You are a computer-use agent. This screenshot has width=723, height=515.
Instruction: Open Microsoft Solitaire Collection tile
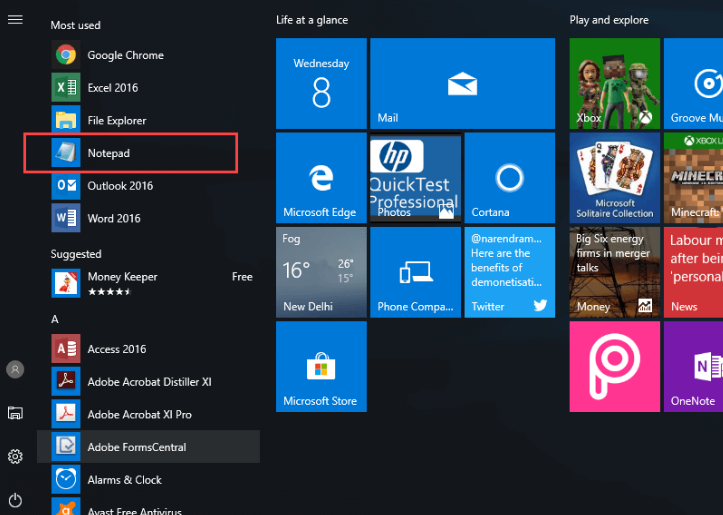(x=615, y=178)
